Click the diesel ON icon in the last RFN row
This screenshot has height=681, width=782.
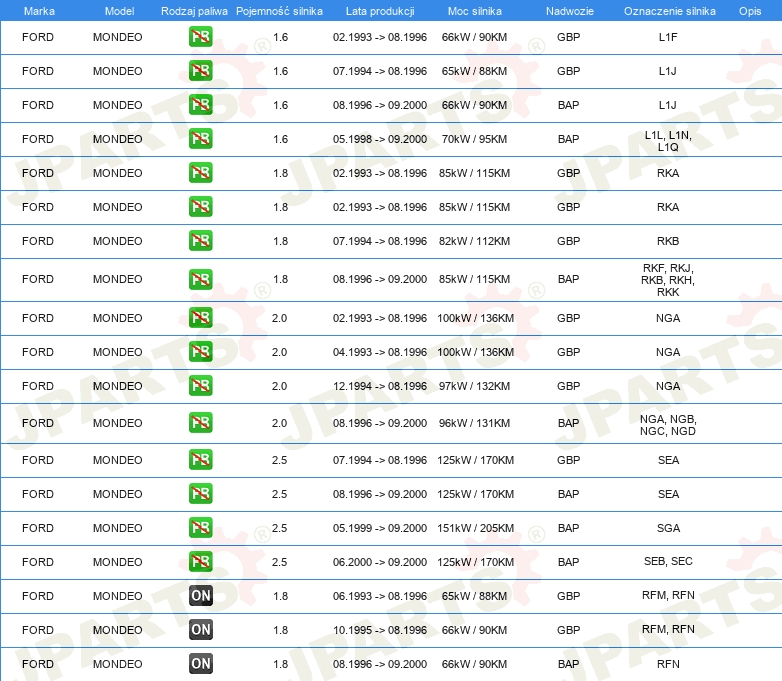coord(200,664)
